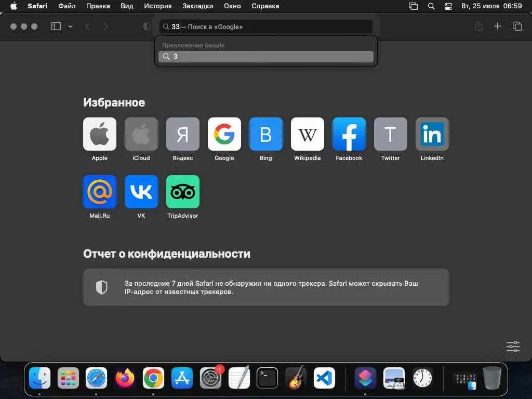Open App Store from the Dock
532x399 pixels.
(x=182, y=378)
